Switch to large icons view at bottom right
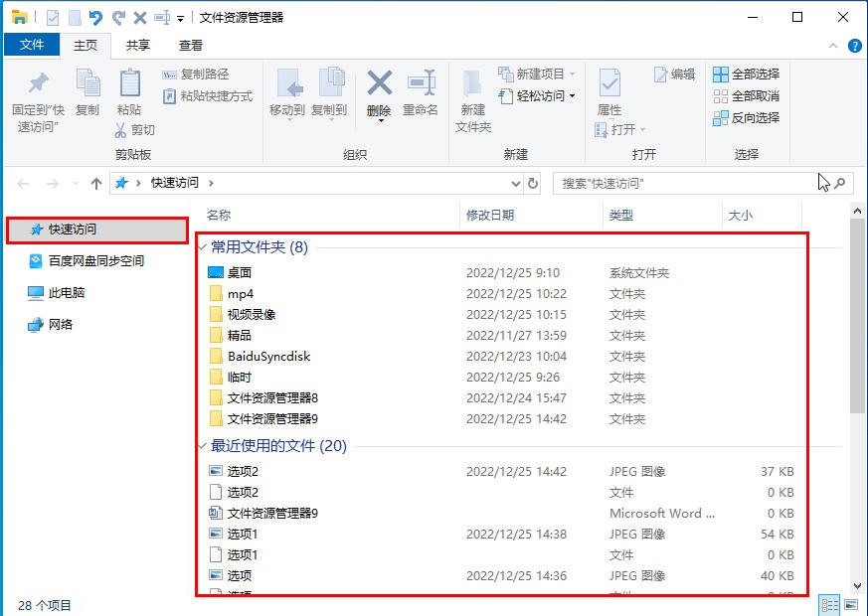Image resolution: width=868 pixels, height=616 pixels. 850,604
